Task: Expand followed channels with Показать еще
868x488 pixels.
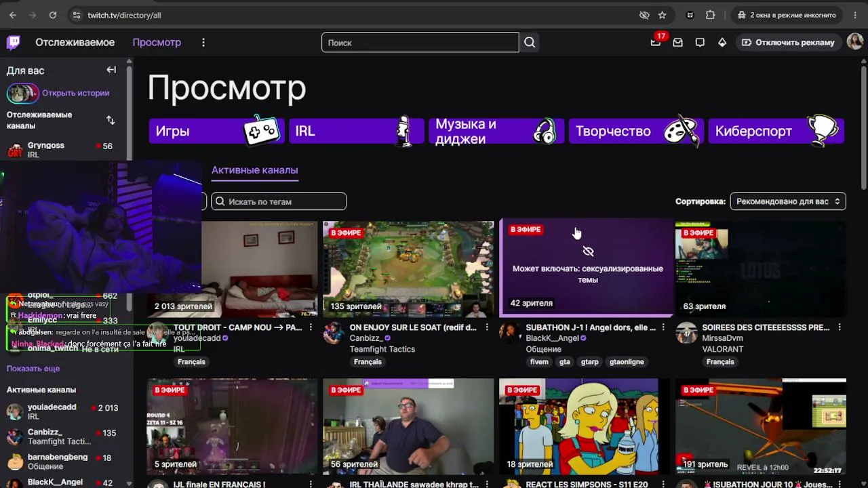Action: (33, 369)
